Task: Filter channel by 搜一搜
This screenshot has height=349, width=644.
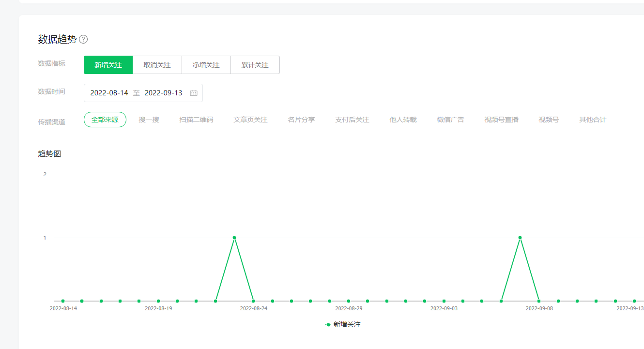Action: [149, 120]
